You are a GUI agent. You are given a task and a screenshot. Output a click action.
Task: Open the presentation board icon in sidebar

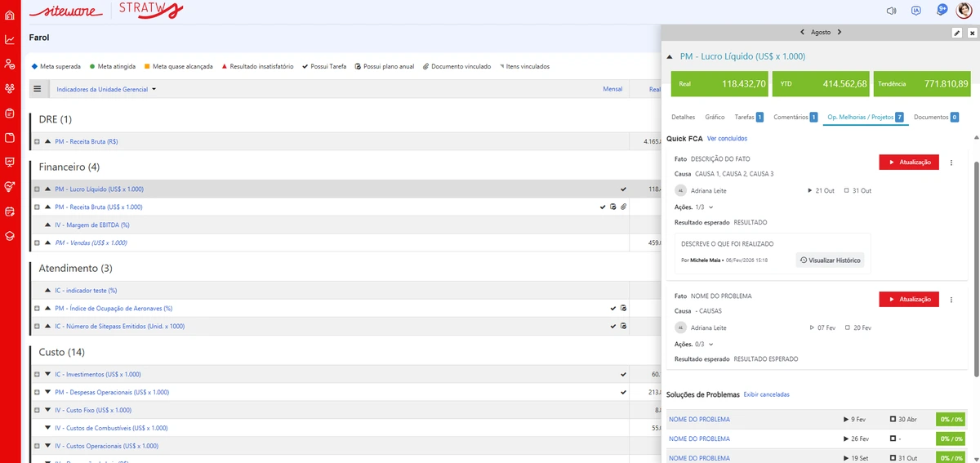tap(10, 162)
